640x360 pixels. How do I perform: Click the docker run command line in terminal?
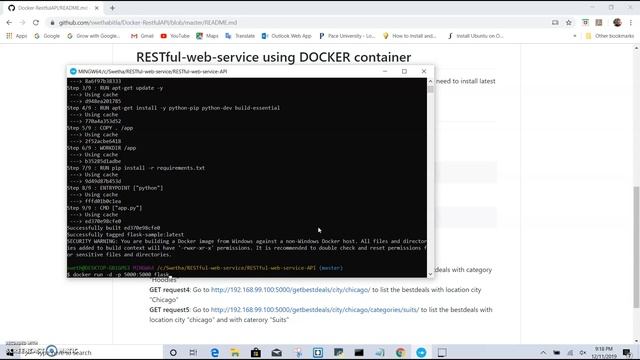tap(118, 275)
